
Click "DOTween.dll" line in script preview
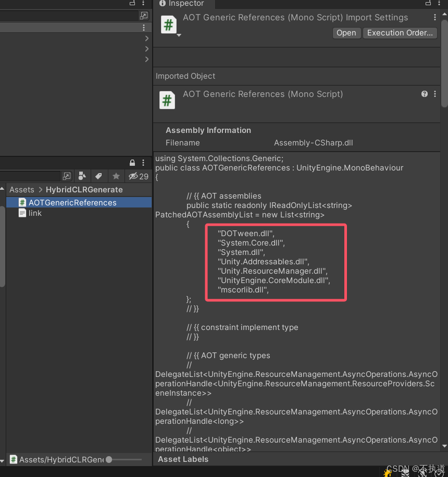coord(246,234)
